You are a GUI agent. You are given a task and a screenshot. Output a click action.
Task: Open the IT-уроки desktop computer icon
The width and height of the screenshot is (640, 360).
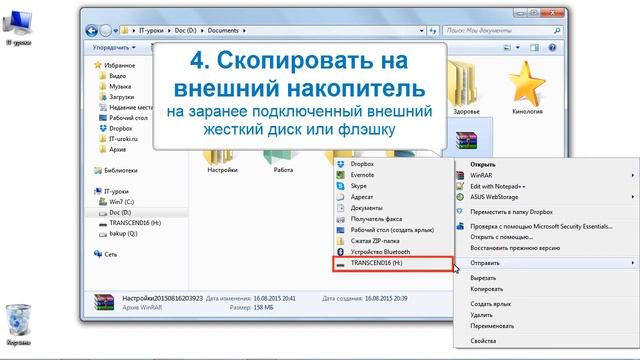(x=18, y=27)
